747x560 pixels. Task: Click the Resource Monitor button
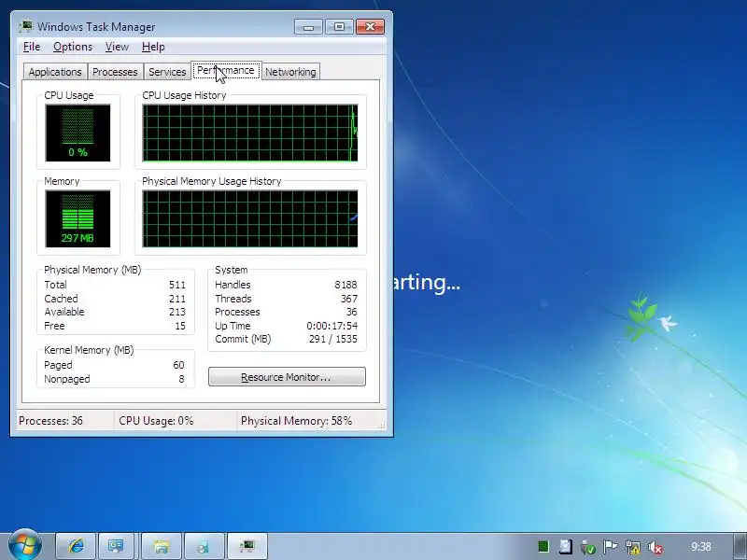coord(287,377)
